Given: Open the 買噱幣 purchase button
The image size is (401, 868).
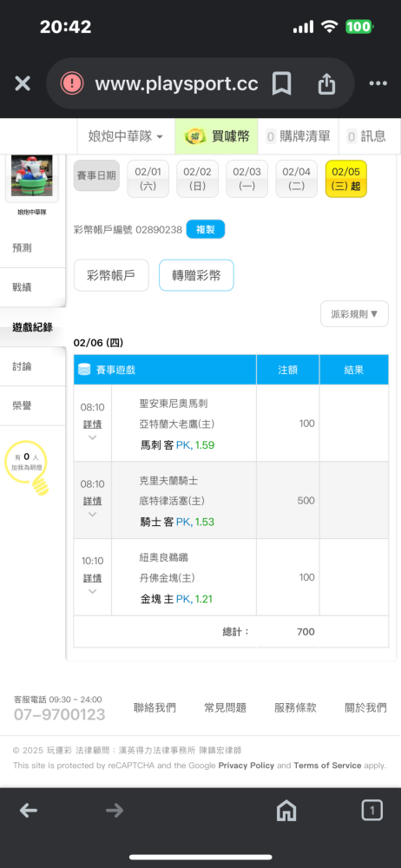Looking at the screenshot, I should pyautogui.click(x=217, y=136).
